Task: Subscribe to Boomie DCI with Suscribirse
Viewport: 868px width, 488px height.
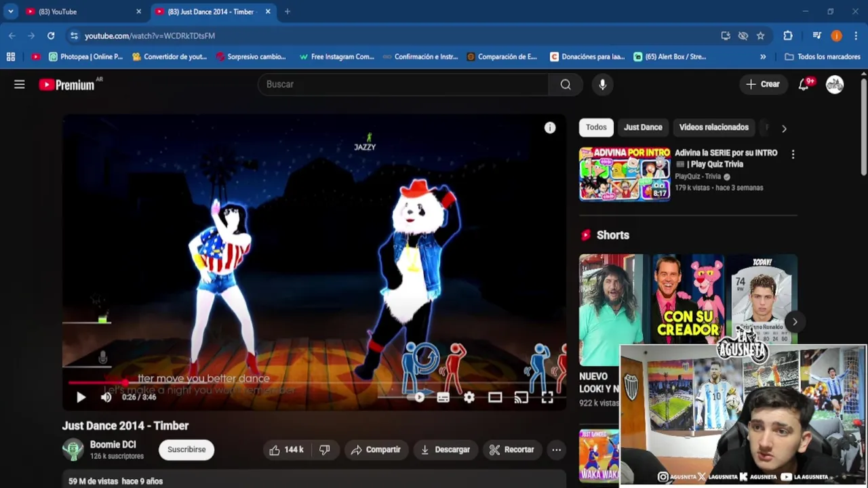Action: (x=186, y=449)
